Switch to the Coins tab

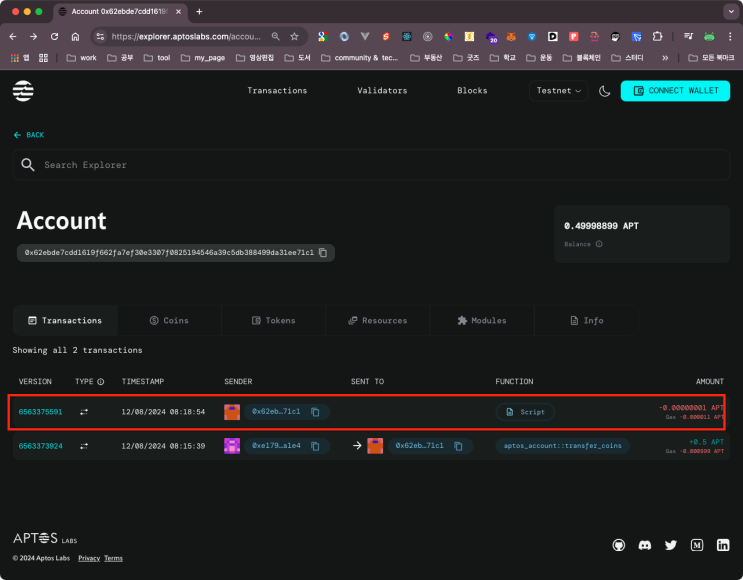169,320
